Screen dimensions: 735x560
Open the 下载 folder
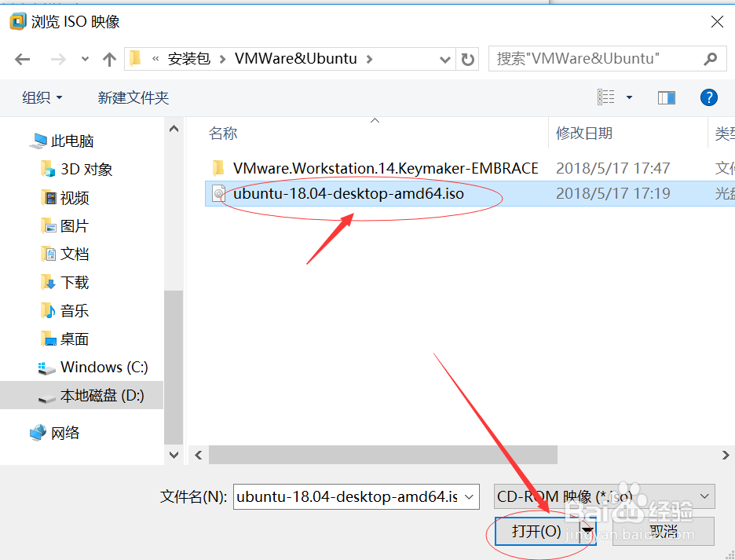[65, 282]
